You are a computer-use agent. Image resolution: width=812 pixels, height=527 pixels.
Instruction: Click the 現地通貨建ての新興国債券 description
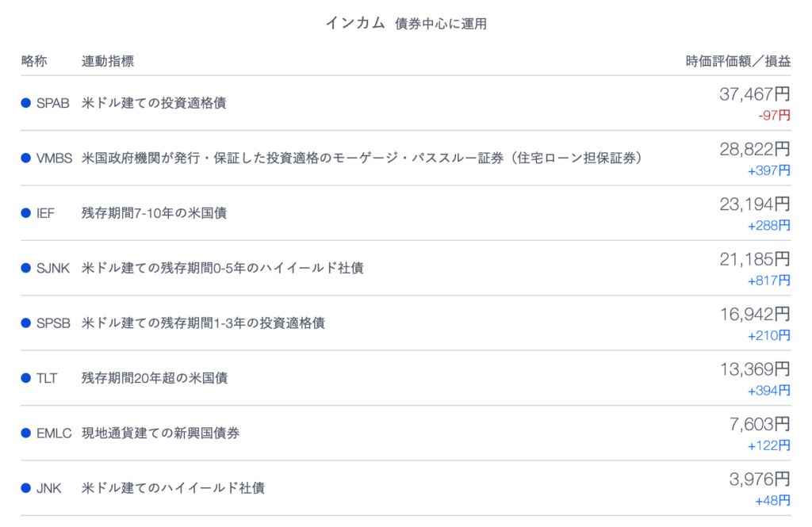(x=160, y=433)
